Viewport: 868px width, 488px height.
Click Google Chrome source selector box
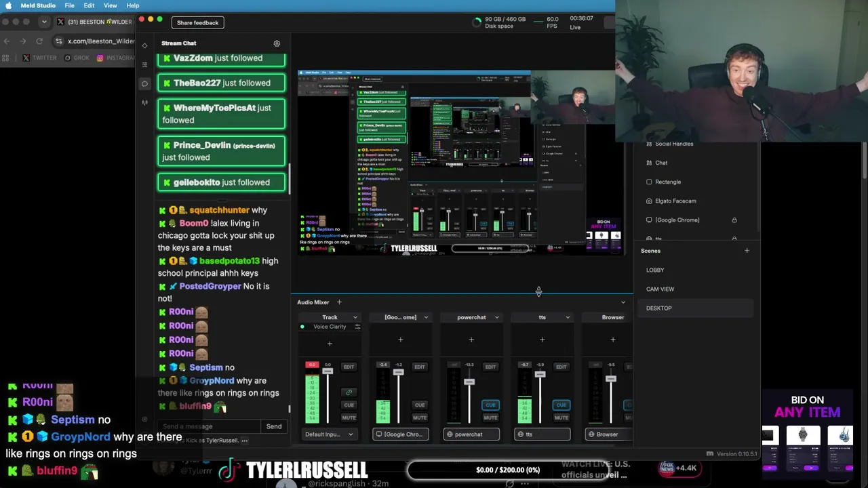[400, 434]
